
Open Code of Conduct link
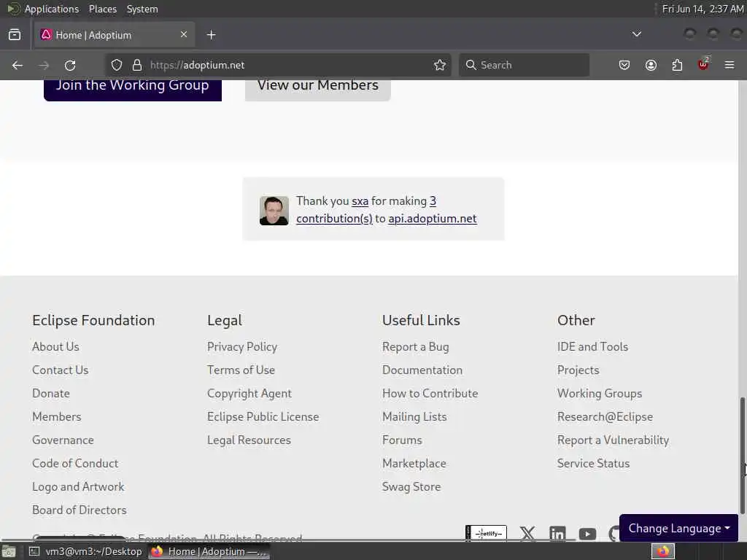(75, 463)
